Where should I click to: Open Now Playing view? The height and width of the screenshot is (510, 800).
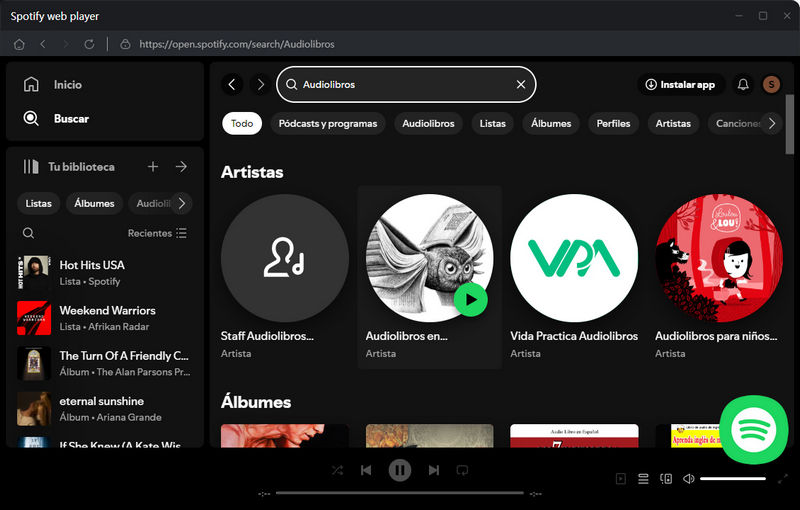coord(621,478)
